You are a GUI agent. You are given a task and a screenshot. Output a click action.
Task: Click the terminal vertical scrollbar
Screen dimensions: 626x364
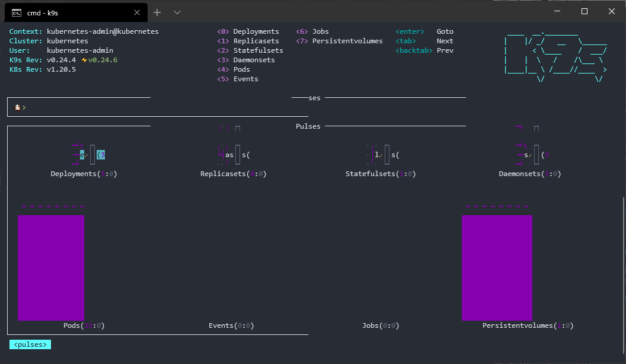click(624, 276)
